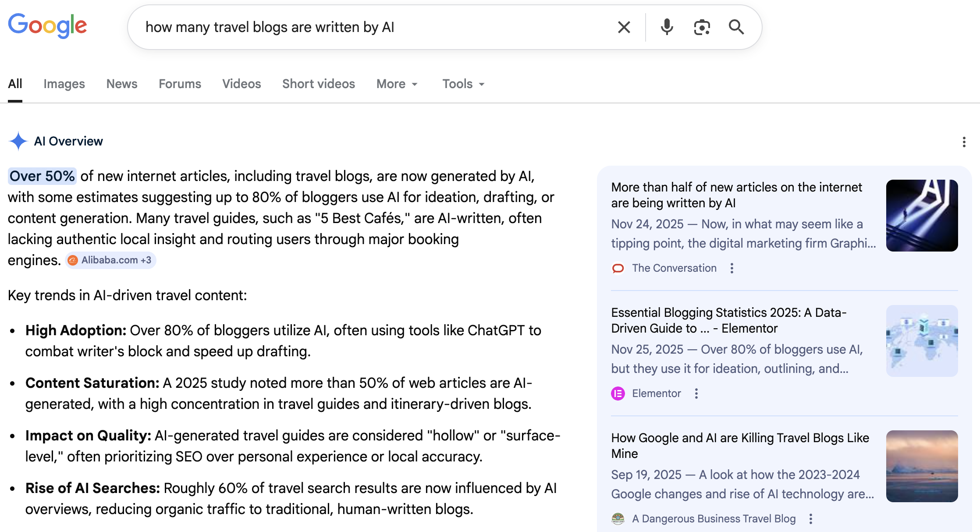Clear the search query with the X icon

click(624, 27)
